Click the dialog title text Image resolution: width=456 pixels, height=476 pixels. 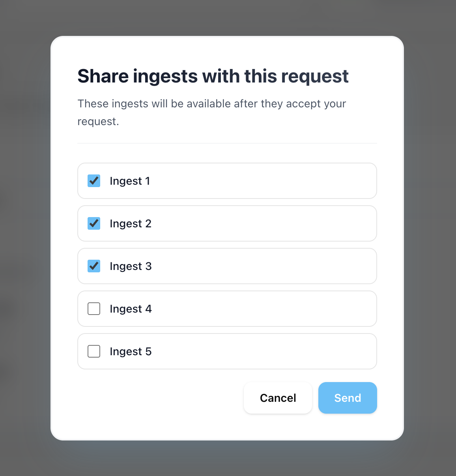pyautogui.click(x=213, y=76)
